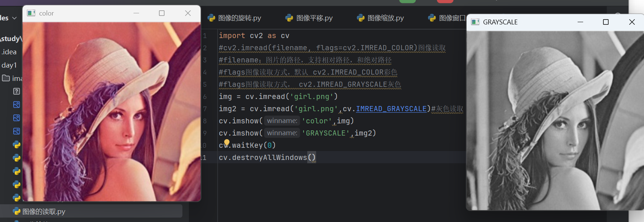This screenshot has height=222, width=644.
Task: Minimize the color image window
Action: point(136,13)
